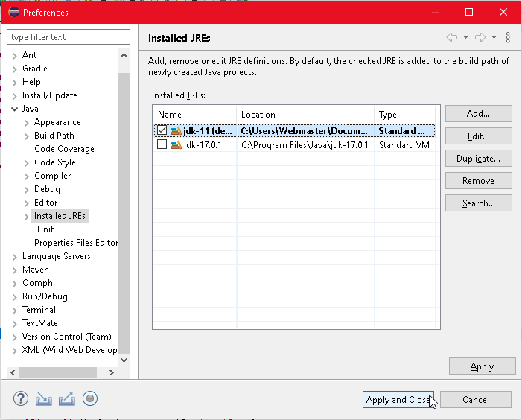Open the forward history dropdown arrow

pyautogui.click(x=494, y=37)
